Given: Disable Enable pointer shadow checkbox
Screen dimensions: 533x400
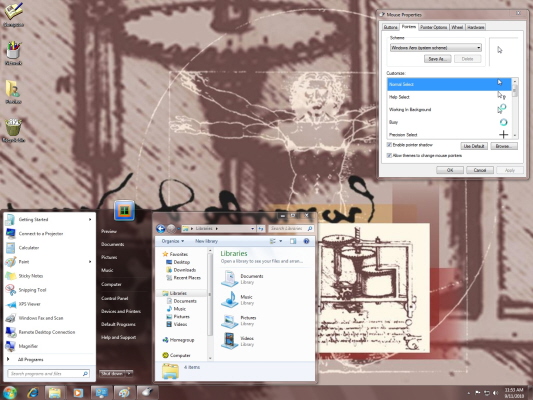Looking at the screenshot, I should (389, 145).
